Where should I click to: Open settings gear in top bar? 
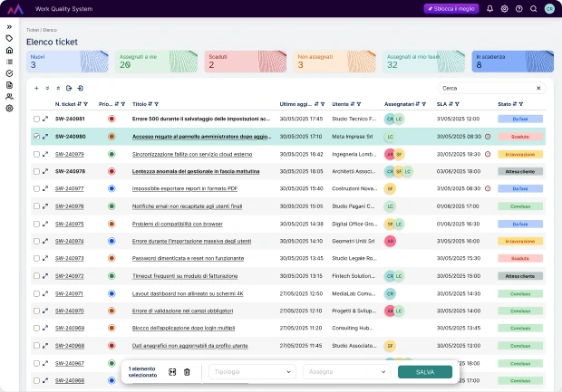click(505, 9)
